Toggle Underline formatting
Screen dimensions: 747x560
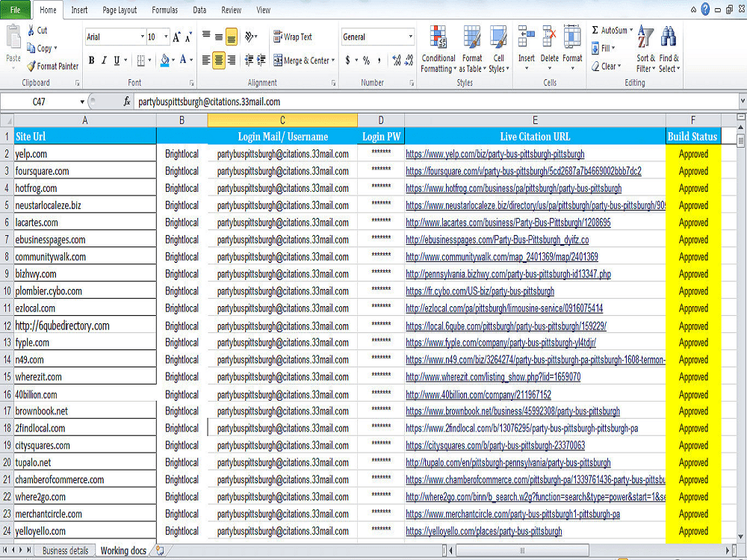pos(117,60)
